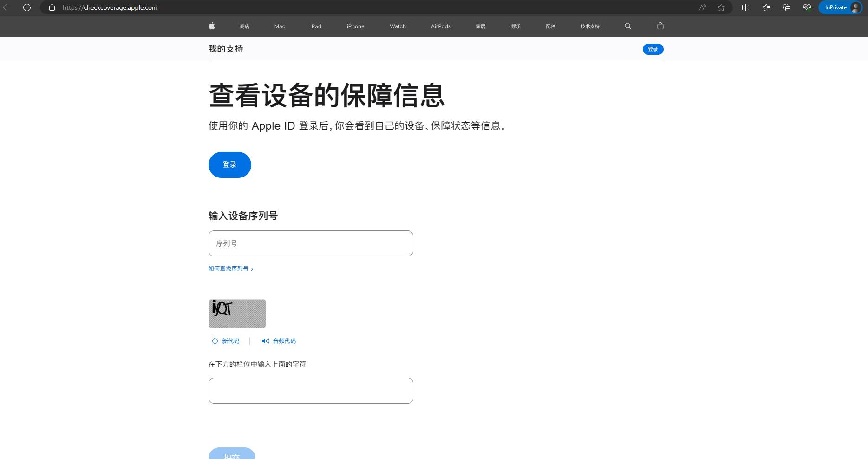Open 家居 nav item
This screenshot has width=868, height=459.
481,26
